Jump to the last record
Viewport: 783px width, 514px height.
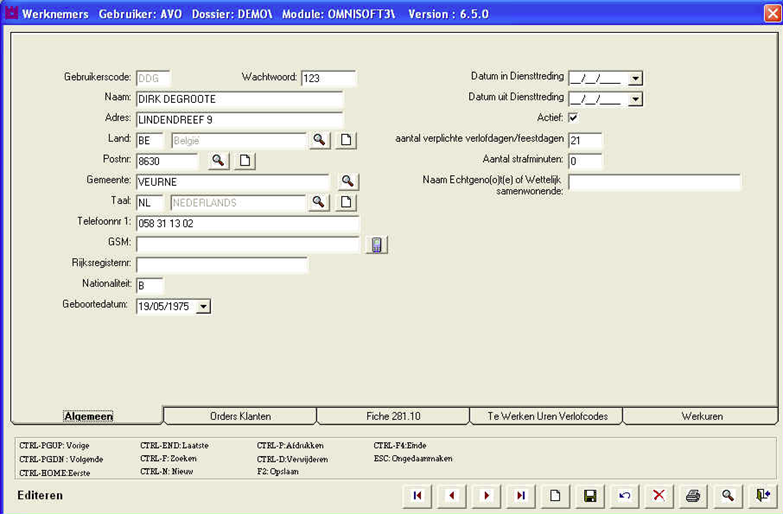[521, 495]
